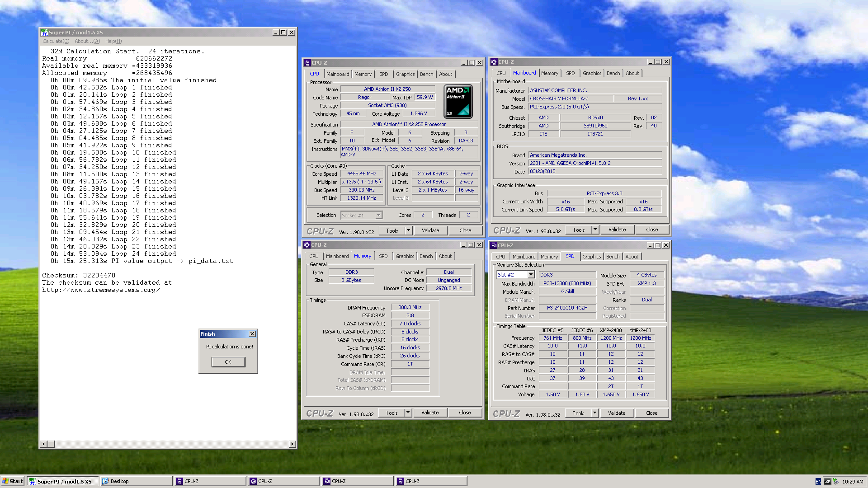
Task: Maximize the Super PI window
Action: (x=283, y=33)
